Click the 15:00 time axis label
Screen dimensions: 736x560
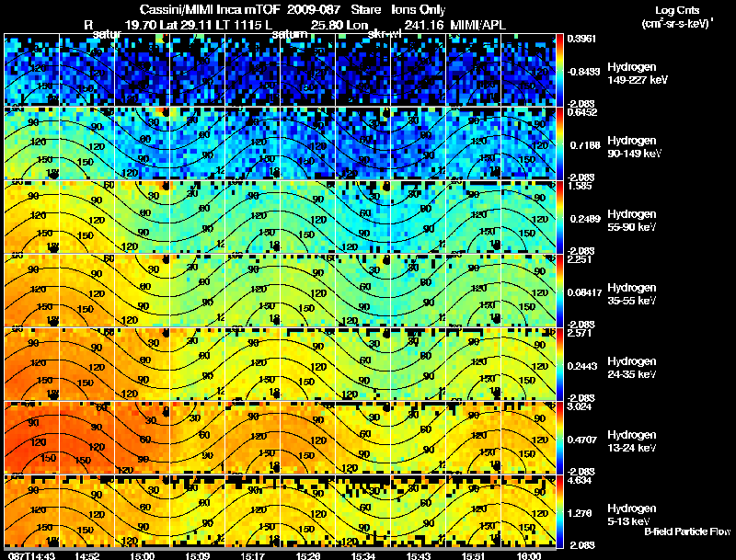tap(143, 556)
